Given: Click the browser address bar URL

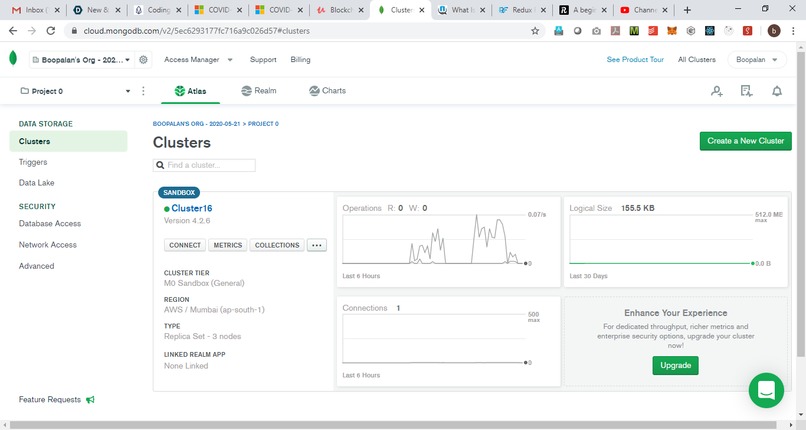Looking at the screenshot, I should coord(196,31).
